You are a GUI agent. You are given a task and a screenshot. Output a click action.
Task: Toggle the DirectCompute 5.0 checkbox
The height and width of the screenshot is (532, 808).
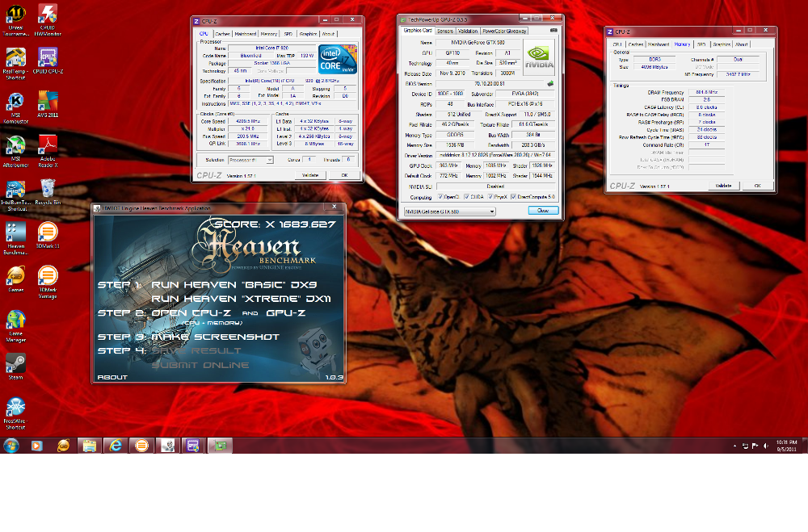(x=513, y=197)
